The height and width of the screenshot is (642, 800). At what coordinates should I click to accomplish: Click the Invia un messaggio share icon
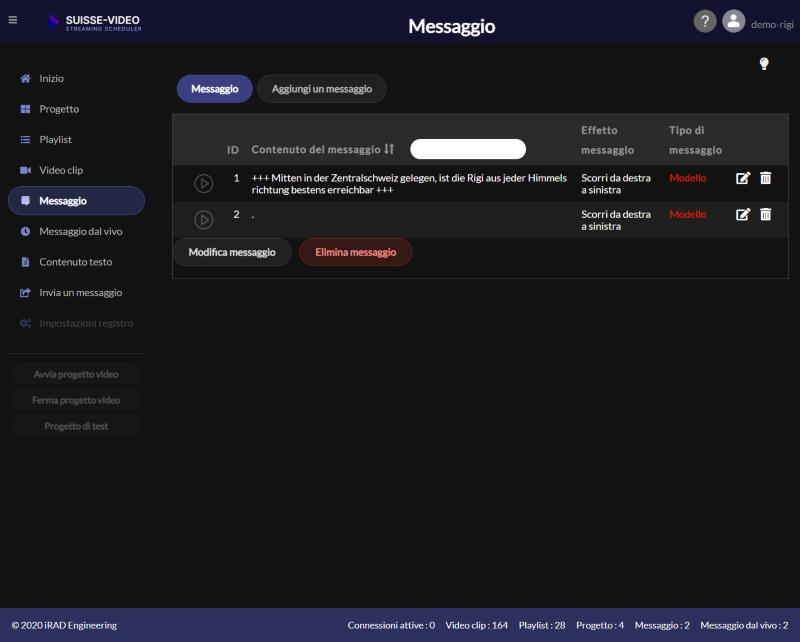tap(25, 293)
